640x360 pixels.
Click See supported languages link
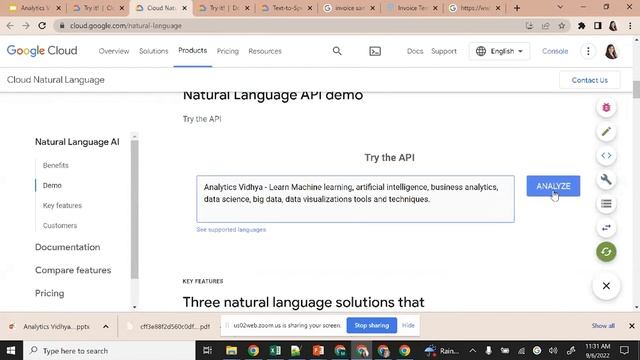click(231, 230)
